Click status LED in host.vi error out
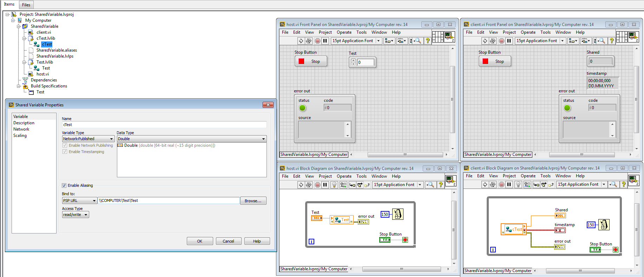 pos(302,108)
